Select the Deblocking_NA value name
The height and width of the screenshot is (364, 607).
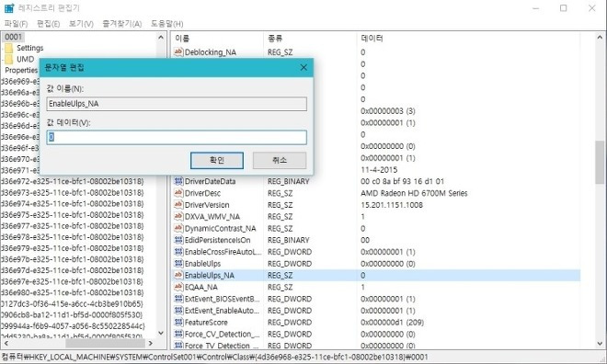click(211, 52)
